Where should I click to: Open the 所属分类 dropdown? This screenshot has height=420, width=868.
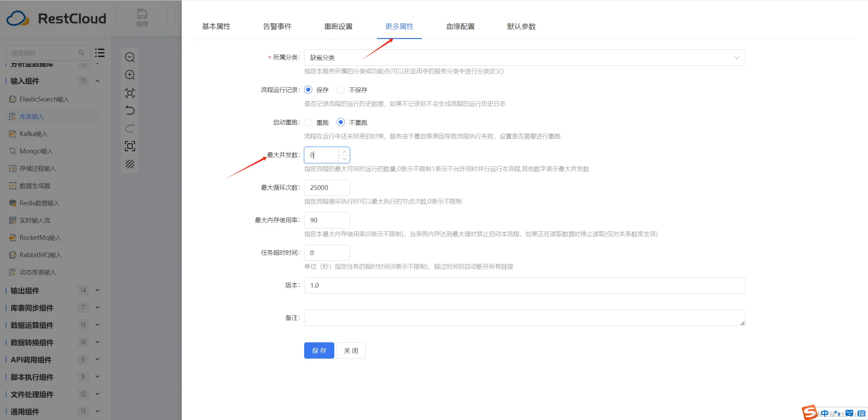coord(524,58)
